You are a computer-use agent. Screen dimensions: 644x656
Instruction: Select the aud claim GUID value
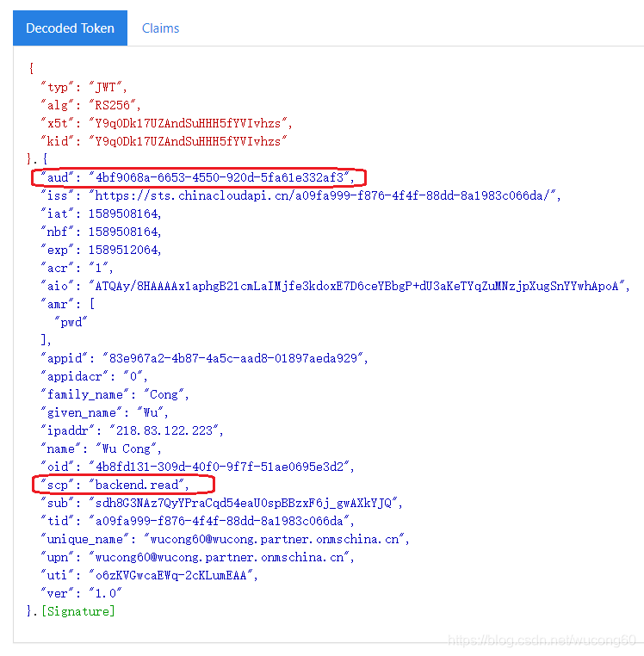point(220,177)
